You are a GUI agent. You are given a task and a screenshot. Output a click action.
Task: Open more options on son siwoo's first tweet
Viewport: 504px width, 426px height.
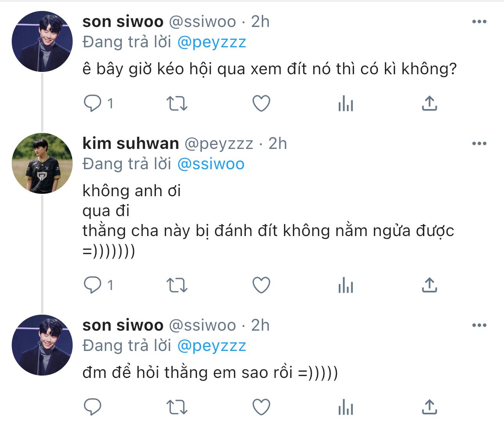tap(479, 21)
